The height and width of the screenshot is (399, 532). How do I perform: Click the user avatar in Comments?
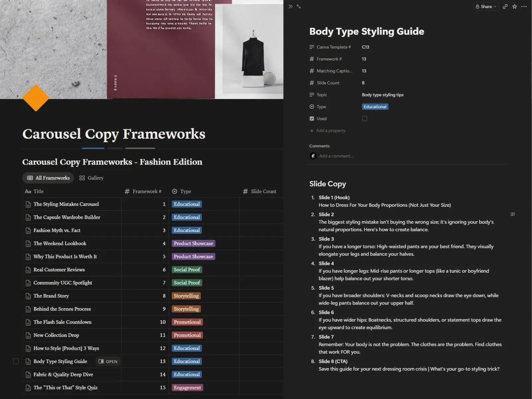(x=313, y=156)
